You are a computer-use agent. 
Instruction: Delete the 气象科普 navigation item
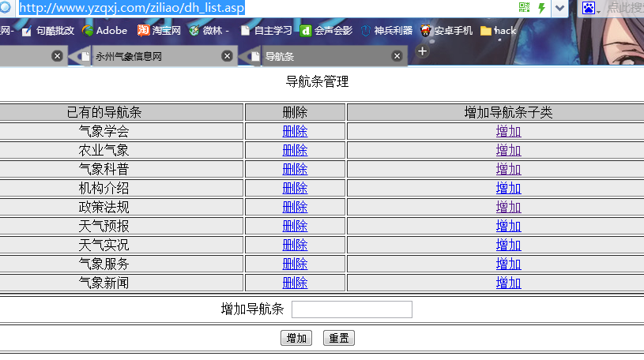tap(295, 170)
